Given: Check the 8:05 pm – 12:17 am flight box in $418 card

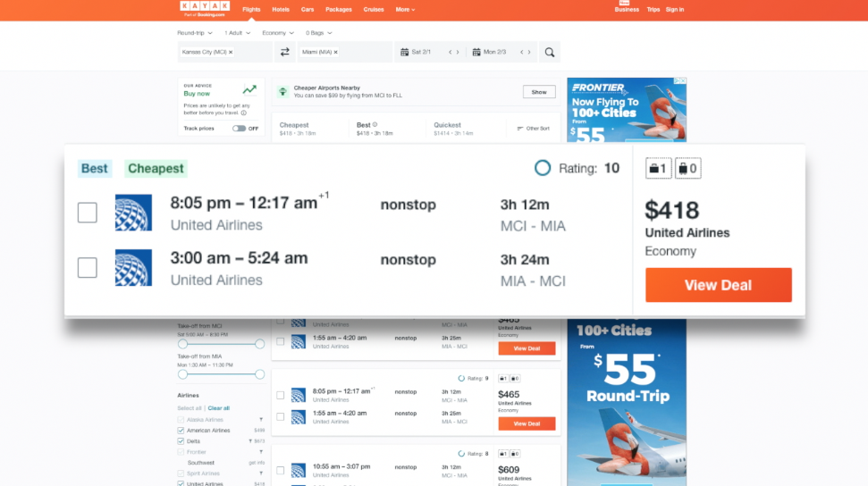Looking at the screenshot, I should (88, 213).
